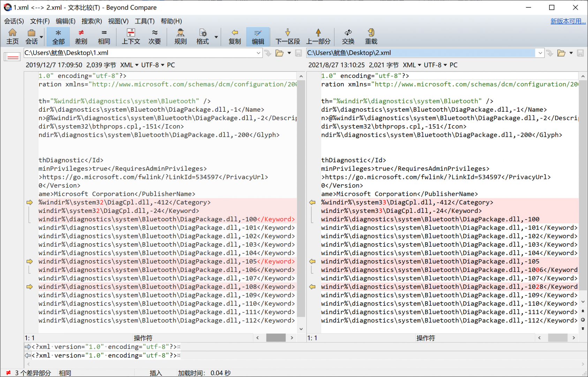Toggle 差别 show differences only
The image size is (588, 377).
[x=81, y=37]
